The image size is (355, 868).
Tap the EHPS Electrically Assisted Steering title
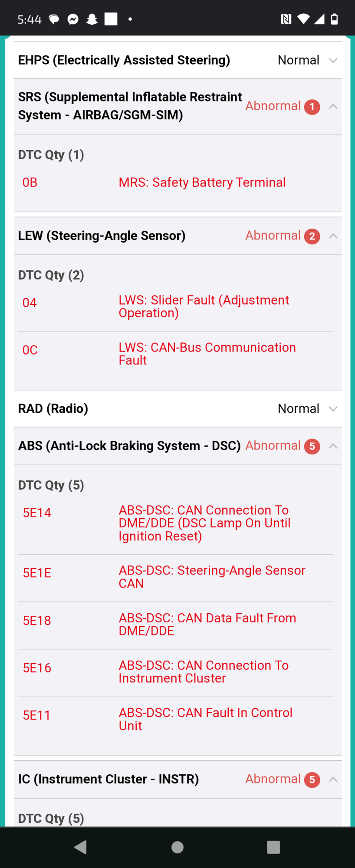click(x=124, y=60)
